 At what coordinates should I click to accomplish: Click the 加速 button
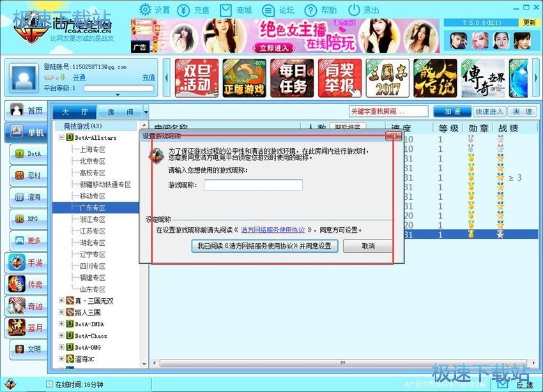452,111
